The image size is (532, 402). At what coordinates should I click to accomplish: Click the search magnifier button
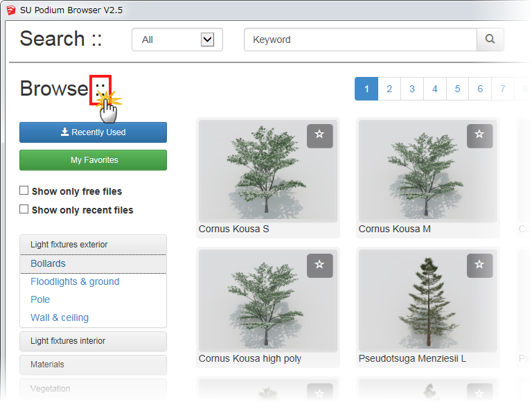[x=490, y=40]
